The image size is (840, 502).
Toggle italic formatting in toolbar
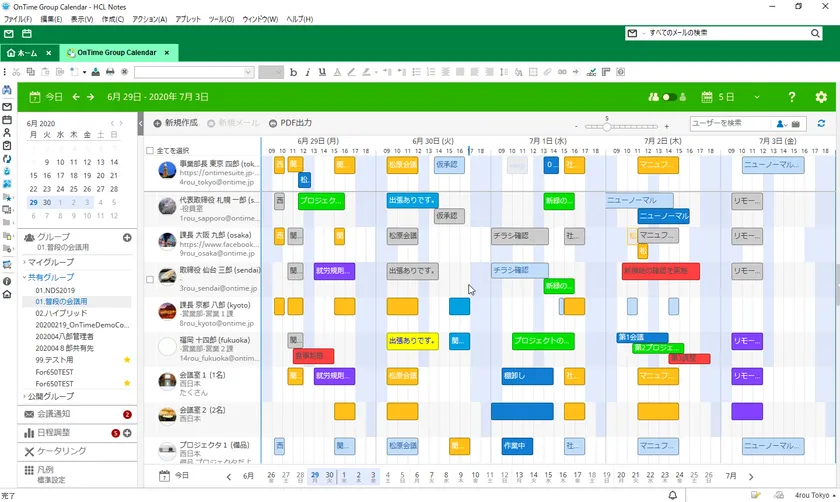point(308,72)
